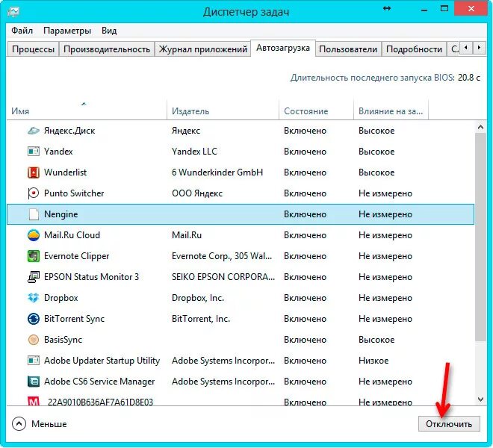493x448 pixels.
Task: Click the Яндекс.Диск flying saucer icon
Action: click(34, 131)
